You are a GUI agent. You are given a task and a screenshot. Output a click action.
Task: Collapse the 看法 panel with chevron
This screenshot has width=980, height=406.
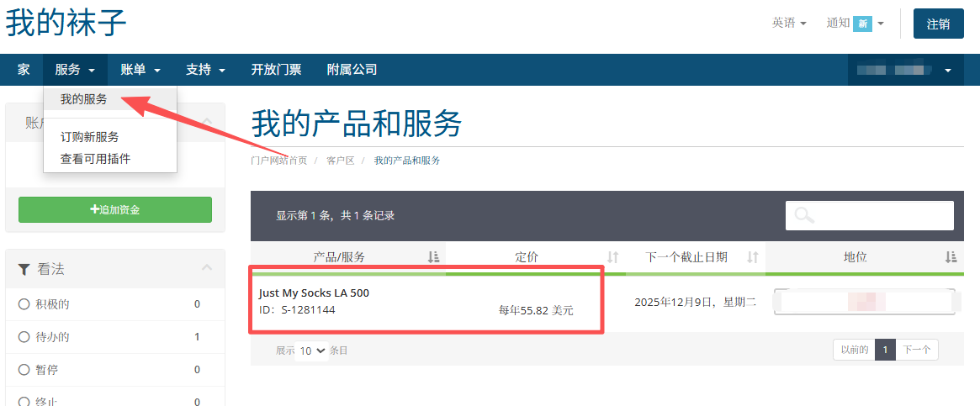point(206,268)
